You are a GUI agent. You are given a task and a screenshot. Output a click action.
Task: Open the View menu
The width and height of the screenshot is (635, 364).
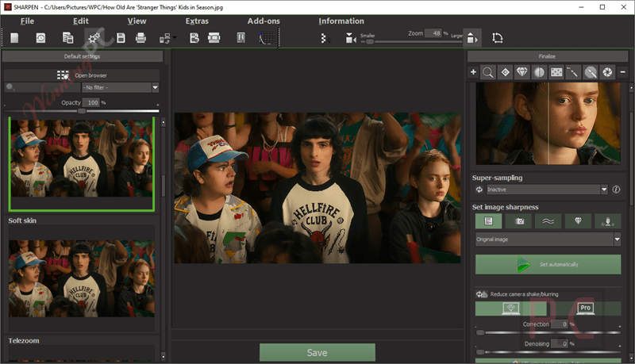[x=137, y=21]
